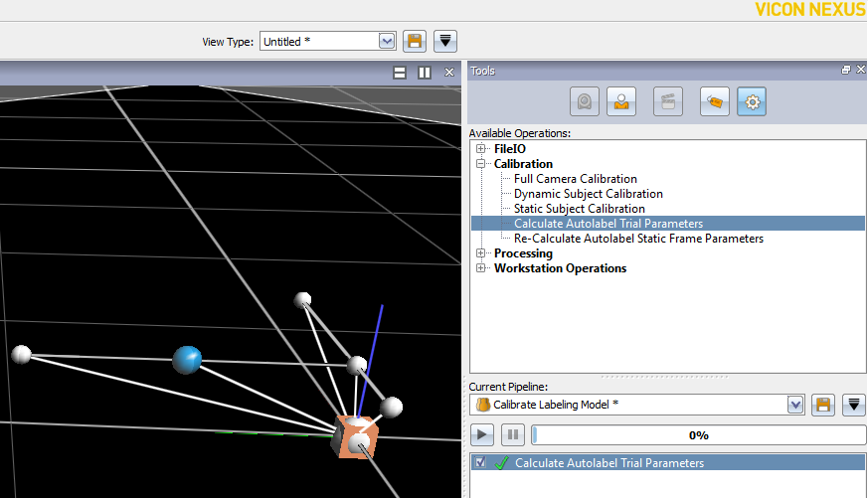Run the current pipeline
The width and height of the screenshot is (868, 498).
[481, 435]
